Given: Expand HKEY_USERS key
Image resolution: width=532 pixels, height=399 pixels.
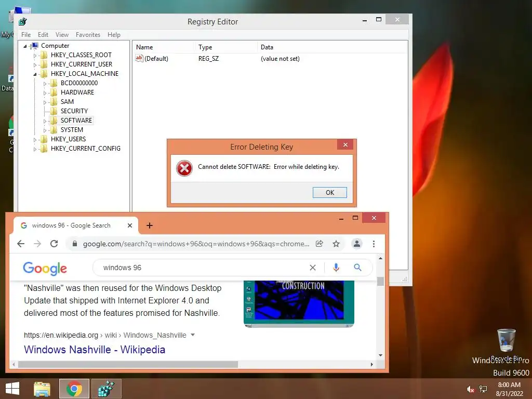Looking at the screenshot, I should 35,139.
